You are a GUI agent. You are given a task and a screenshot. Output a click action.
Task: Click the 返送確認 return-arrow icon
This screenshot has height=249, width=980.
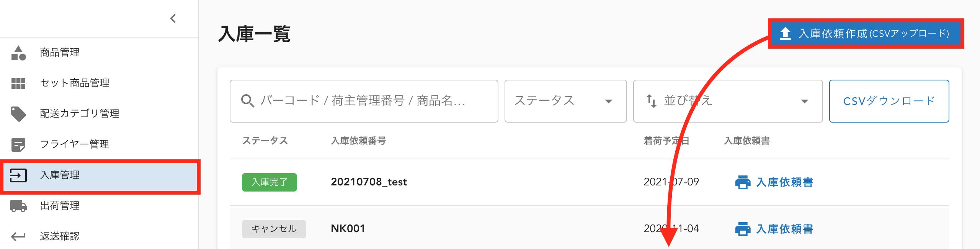click(x=18, y=236)
